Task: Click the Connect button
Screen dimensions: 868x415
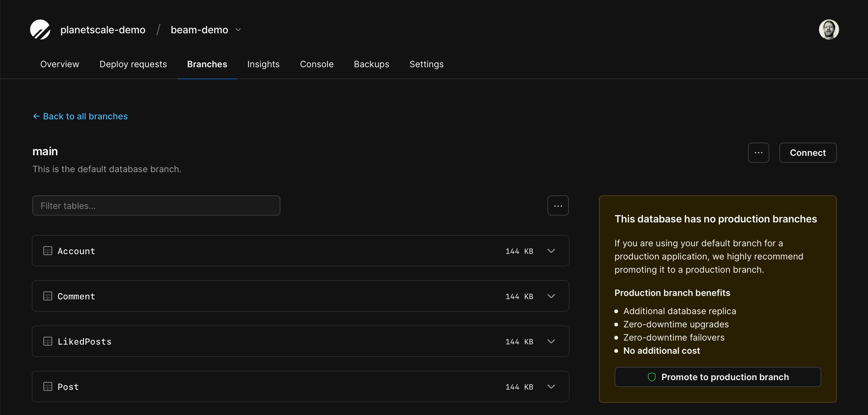Action: pyautogui.click(x=807, y=153)
